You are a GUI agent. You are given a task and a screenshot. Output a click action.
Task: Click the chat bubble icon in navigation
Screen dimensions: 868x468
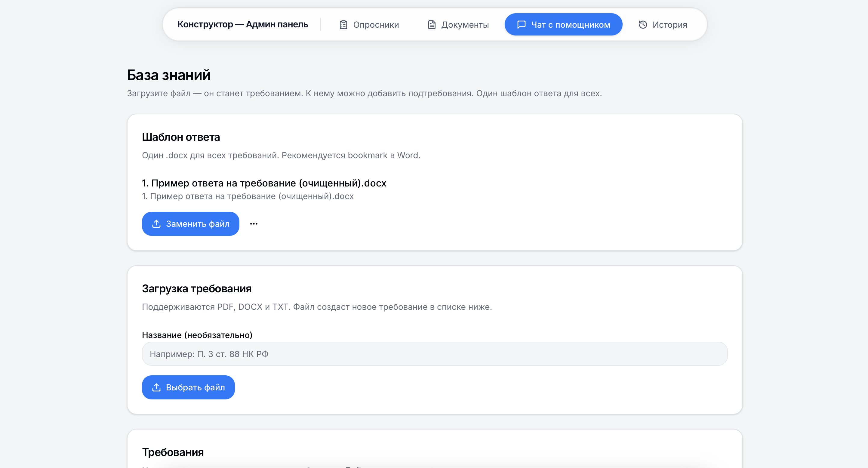coord(521,25)
